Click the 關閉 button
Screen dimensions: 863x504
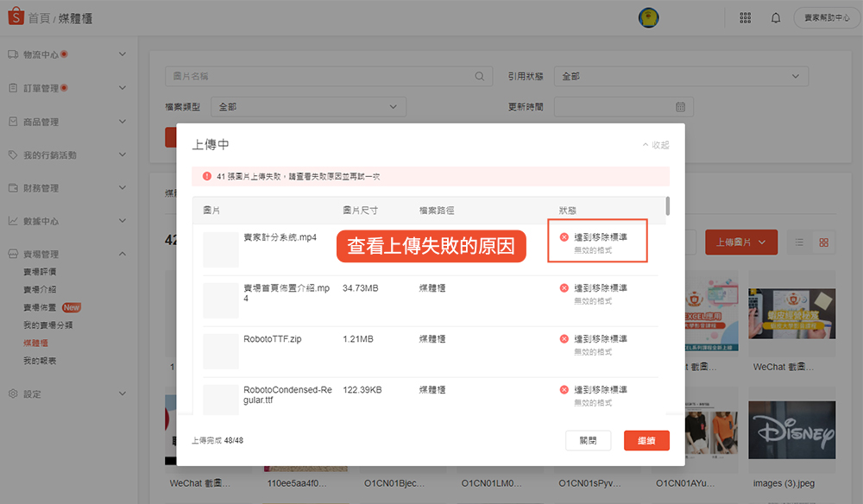point(588,440)
